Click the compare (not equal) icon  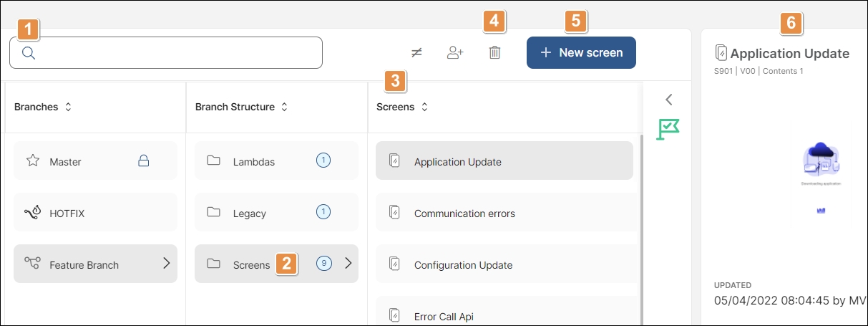[x=416, y=52]
